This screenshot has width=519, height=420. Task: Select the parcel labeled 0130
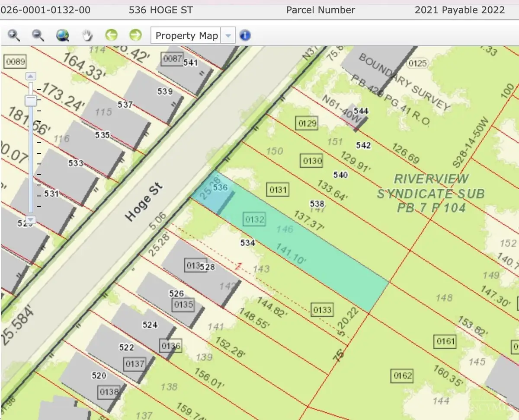click(312, 161)
